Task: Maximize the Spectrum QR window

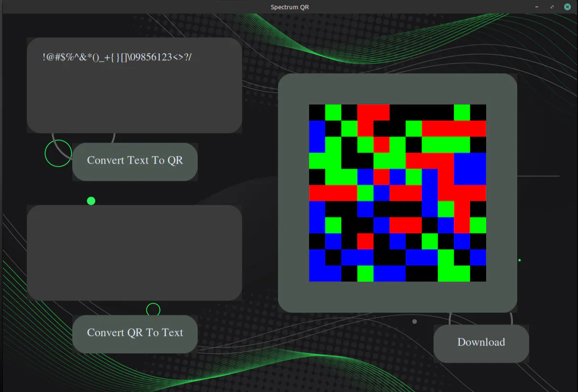Action: 552,7
